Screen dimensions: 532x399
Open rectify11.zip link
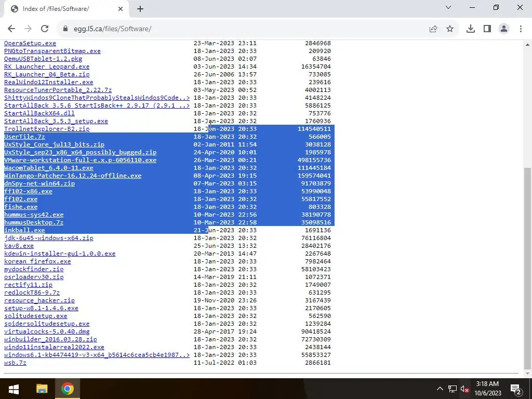[x=28, y=285]
